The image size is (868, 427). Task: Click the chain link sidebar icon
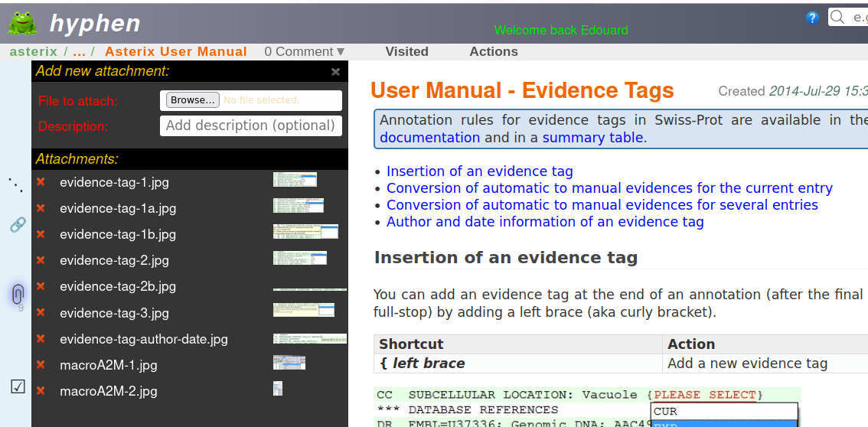point(18,224)
